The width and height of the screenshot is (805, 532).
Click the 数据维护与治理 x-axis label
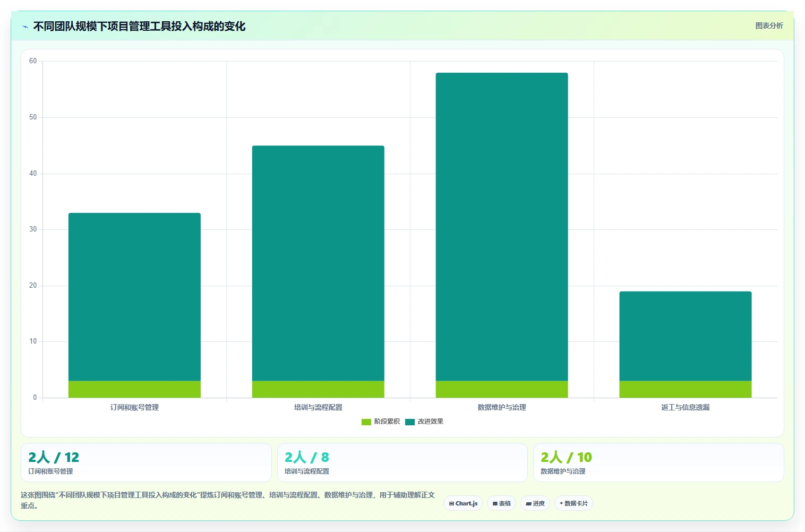(502, 407)
